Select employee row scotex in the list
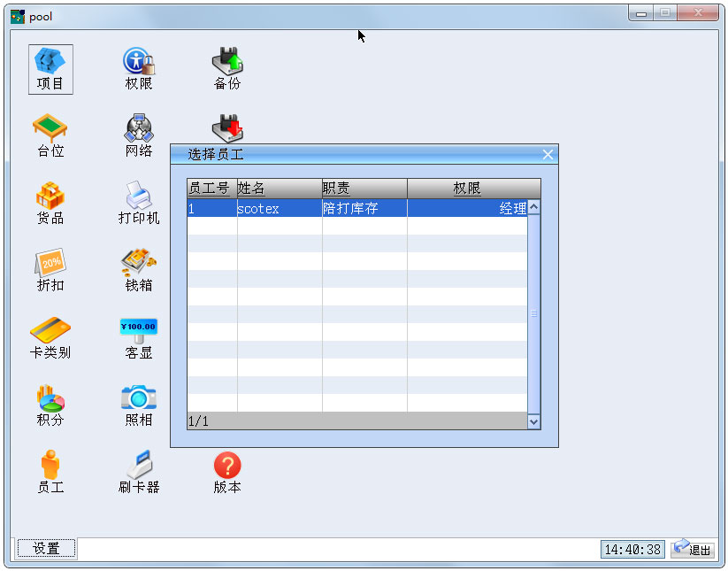 357,208
